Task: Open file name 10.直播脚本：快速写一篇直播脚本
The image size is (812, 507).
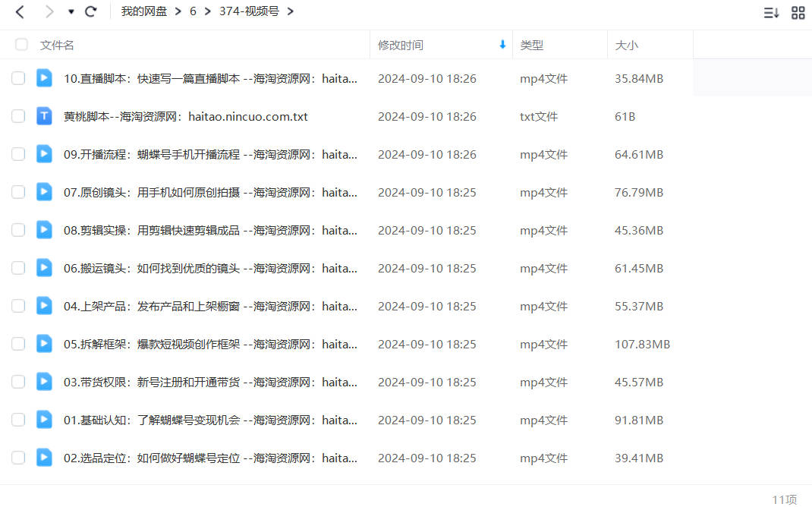Action: (x=210, y=79)
